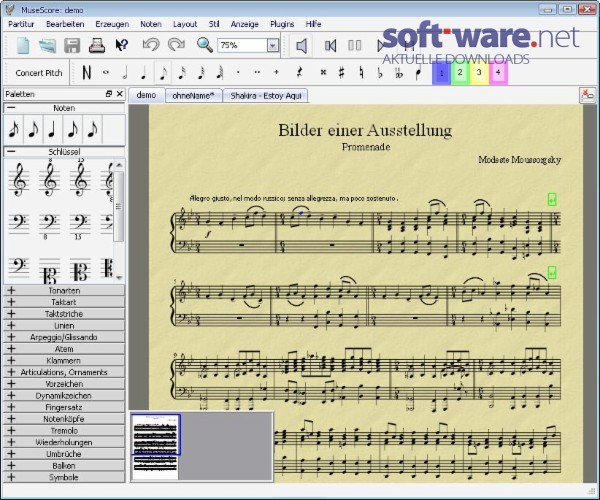Undo the last action
The image size is (600, 500).
pyautogui.click(x=151, y=45)
